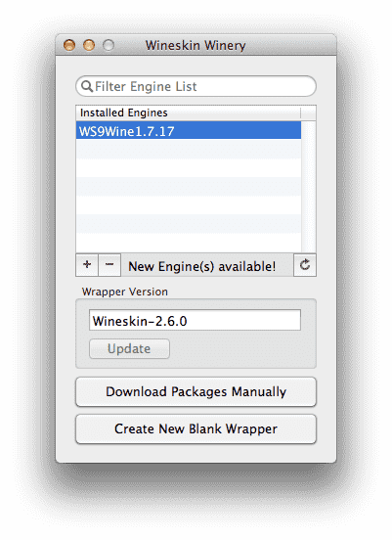Add a new engine with plus button
Screen dimensions: 392x540
[87, 265]
